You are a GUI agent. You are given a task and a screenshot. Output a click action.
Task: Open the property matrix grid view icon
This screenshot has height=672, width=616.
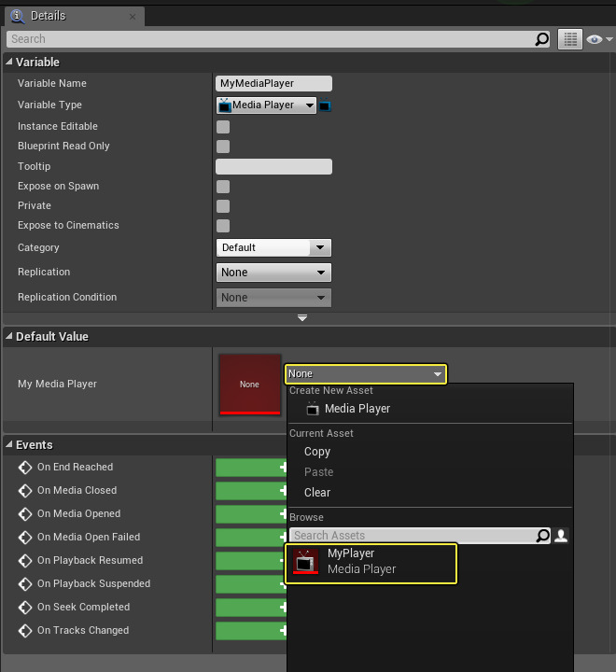[569, 39]
